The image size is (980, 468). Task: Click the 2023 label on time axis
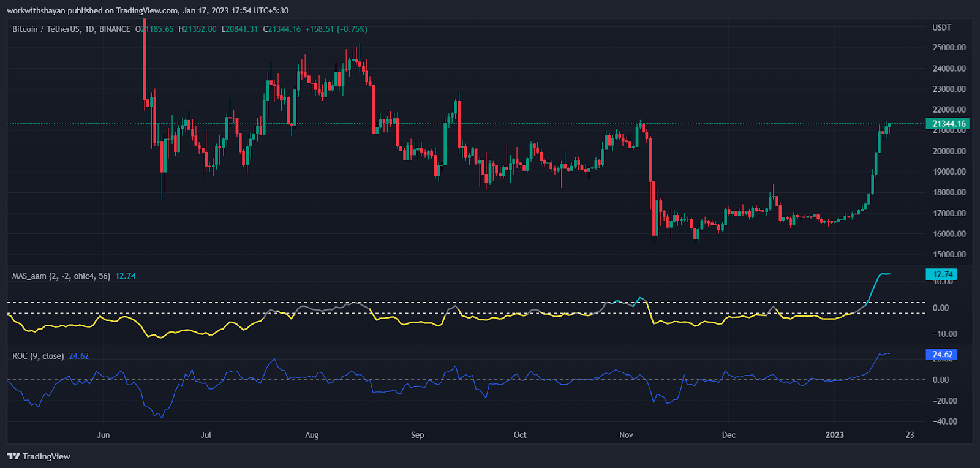[x=834, y=435]
